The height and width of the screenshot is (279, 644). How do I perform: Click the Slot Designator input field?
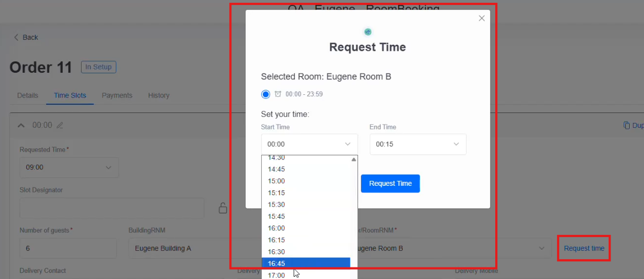[x=112, y=208]
